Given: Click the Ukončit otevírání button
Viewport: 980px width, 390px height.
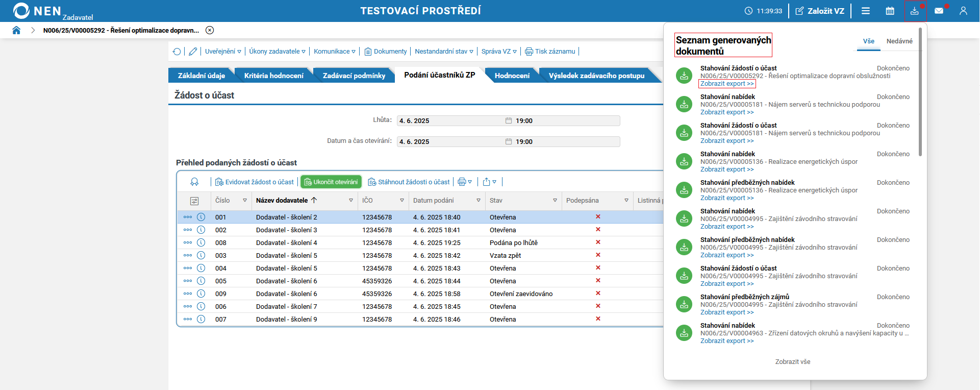Looking at the screenshot, I should pos(331,182).
